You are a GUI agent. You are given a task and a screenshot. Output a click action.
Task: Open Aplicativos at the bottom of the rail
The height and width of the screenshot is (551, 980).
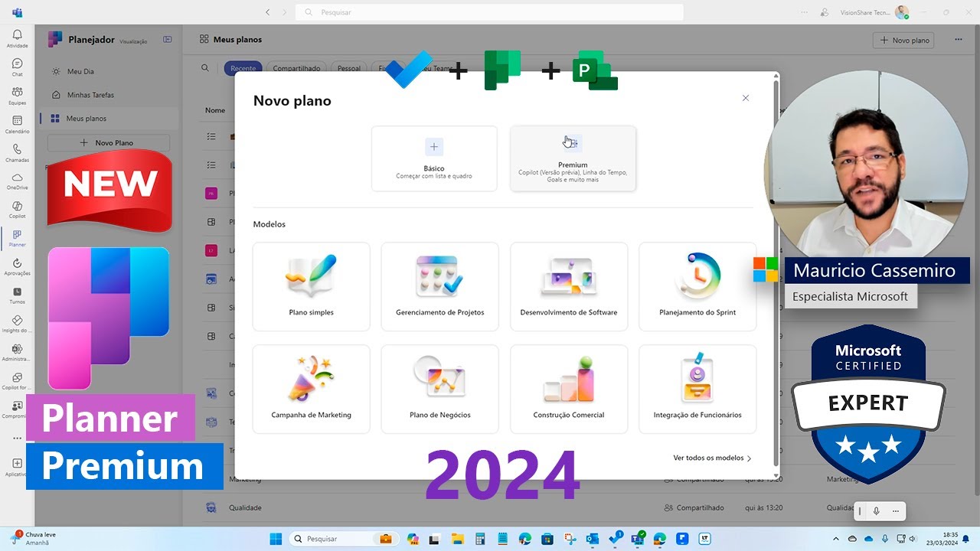pos(17,467)
